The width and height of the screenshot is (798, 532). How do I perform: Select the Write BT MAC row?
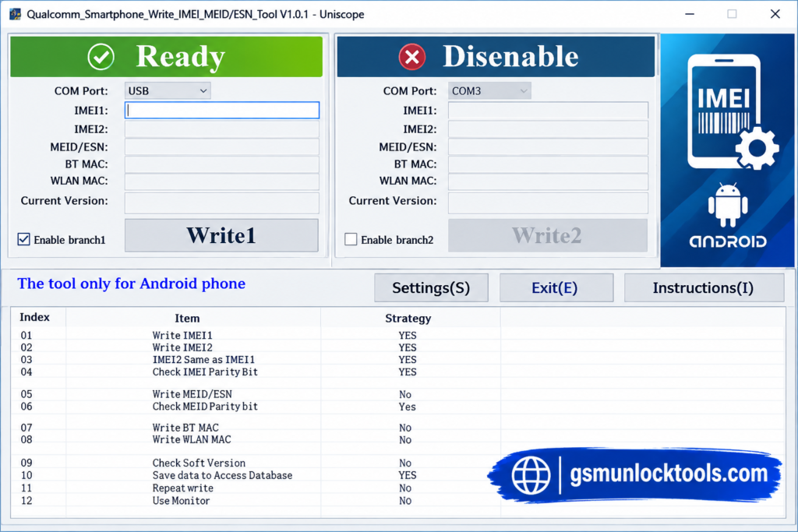pos(398,428)
